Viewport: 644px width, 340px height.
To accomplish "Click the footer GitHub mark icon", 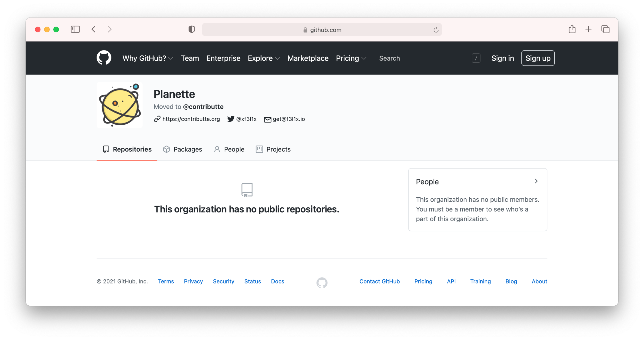I will click(322, 283).
